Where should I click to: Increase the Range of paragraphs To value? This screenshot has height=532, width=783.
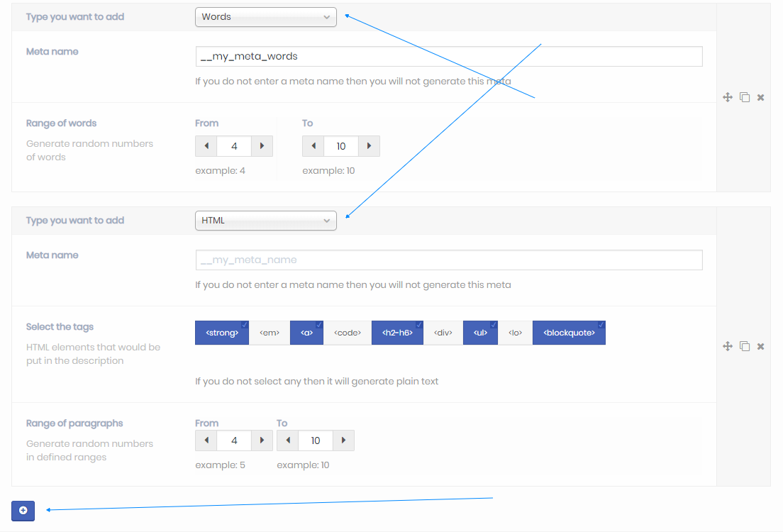tap(343, 440)
